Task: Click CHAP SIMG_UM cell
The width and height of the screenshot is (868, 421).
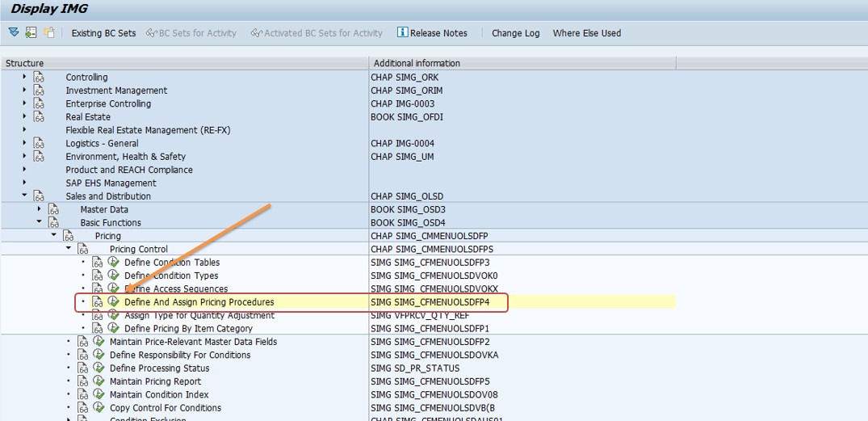Action: coord(402,157)
